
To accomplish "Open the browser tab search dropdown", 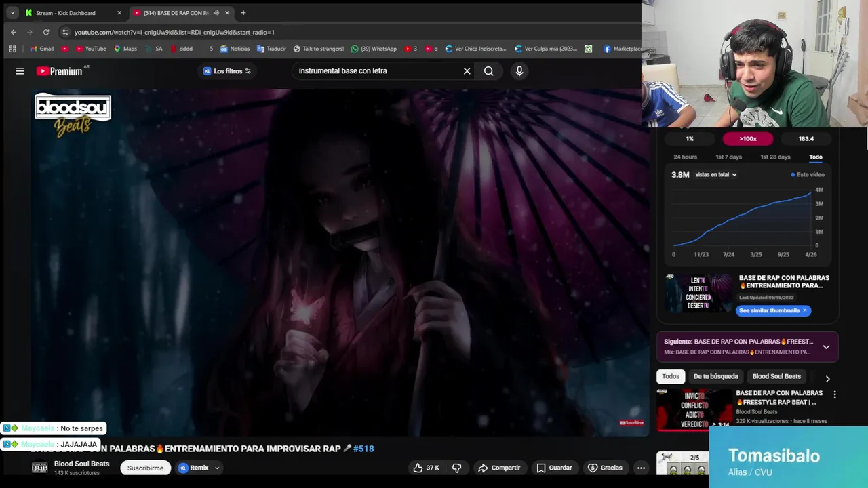I will pyautogui.click(x=12, y=12).
